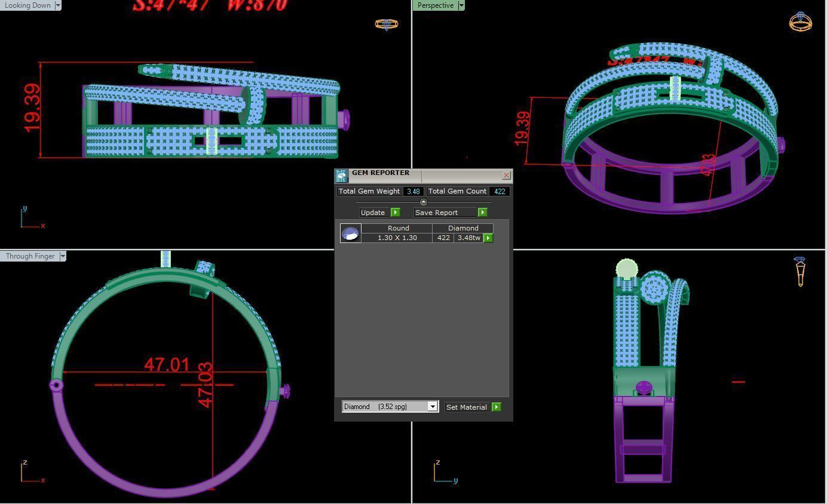
Task: Click the Gem Reporter title bar icon
Action: [x=341, y=176]
